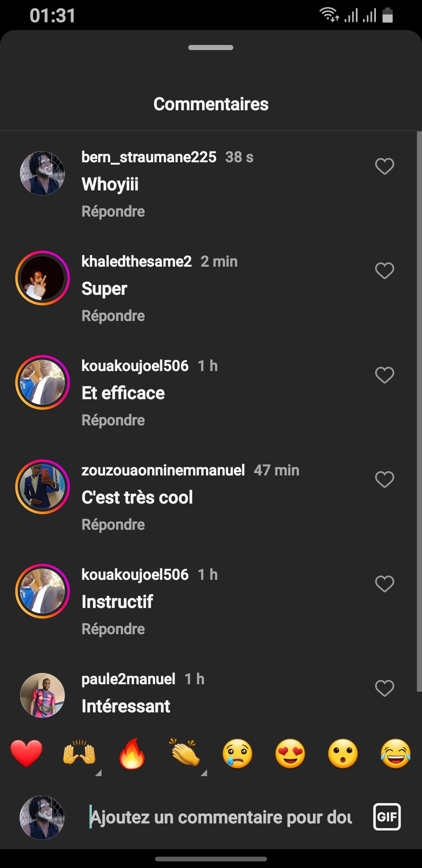Image resolution: width=422 pixels, height=868 pixels.
Task: Open zouzouaonninemmanuel's profile from username
Action: click(x=163, y=470)
